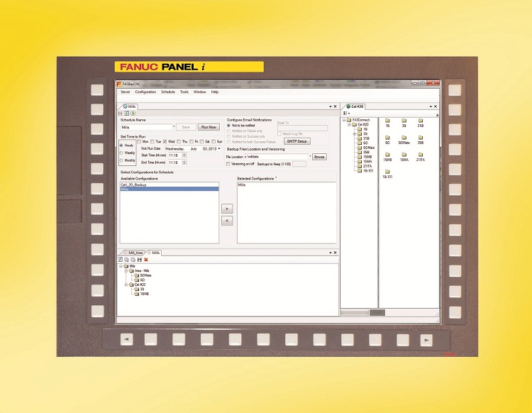Open the 18i-101 folder icon in the folder grid

click(x=387, y=172)
